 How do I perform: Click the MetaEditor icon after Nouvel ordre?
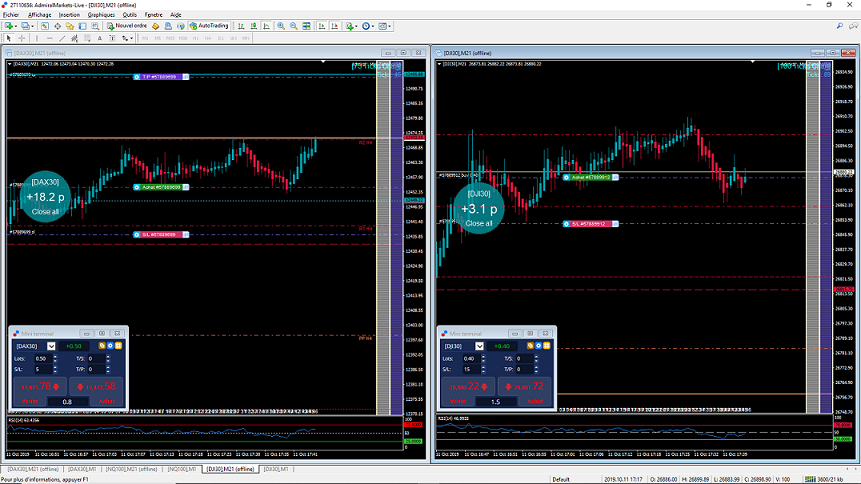[x=155, y=26]
